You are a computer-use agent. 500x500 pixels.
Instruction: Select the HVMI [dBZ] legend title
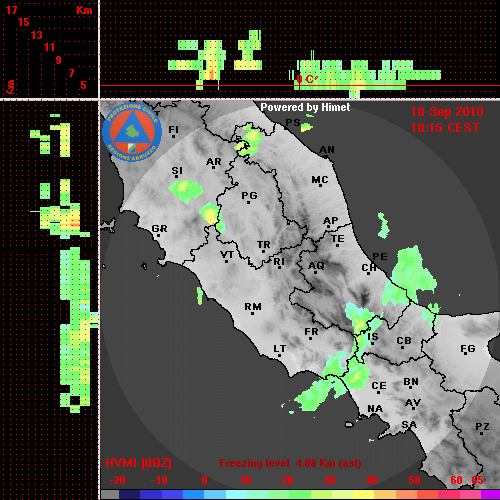(x=138, y=463)
